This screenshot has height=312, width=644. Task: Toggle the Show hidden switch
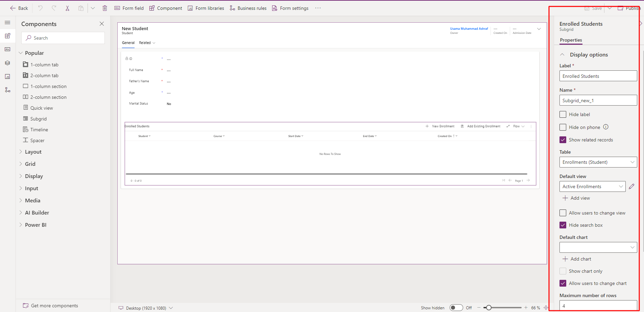(456, 308)
